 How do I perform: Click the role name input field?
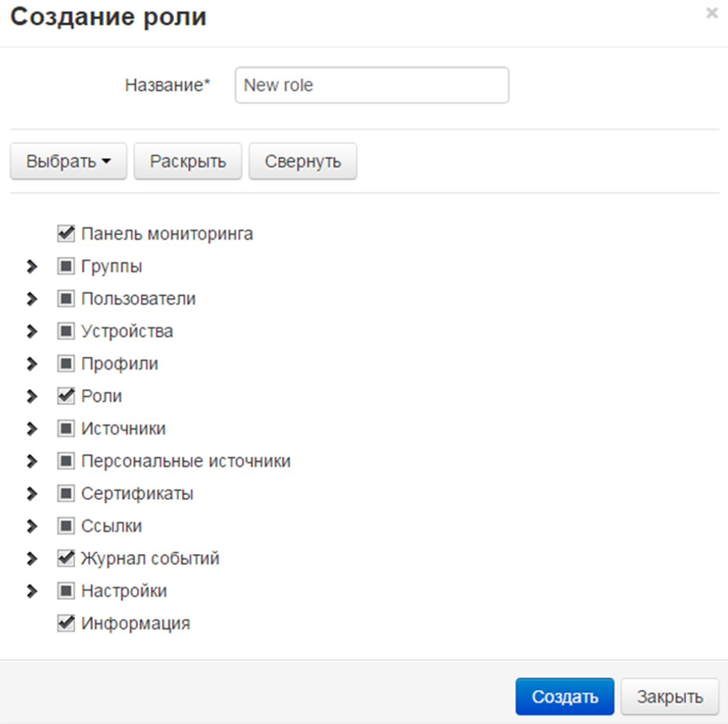point(372,85)
